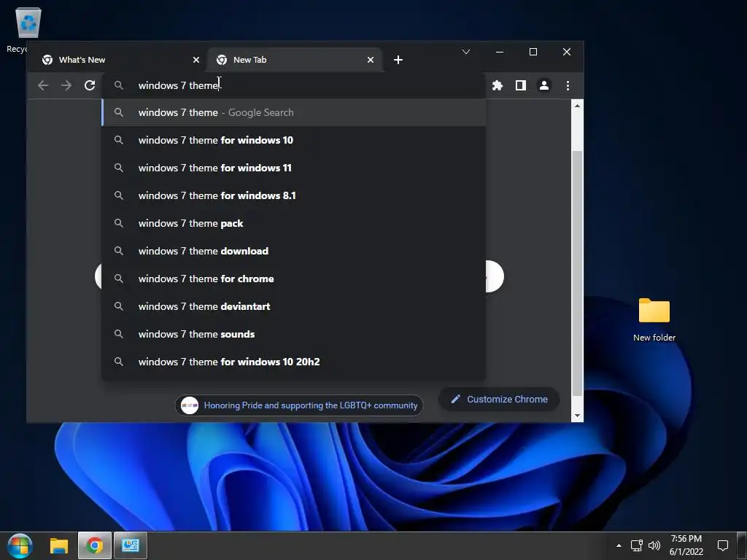Choose suggestion 'windows 7 theme for windows 8.1'
Image resolution: width=747 pixels, height=560 pixels.
tap(294, 195)
